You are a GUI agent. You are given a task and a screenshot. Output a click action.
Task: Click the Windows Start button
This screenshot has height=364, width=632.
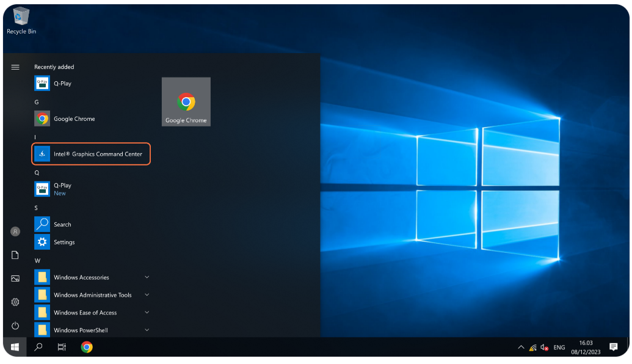click(15, 348)
